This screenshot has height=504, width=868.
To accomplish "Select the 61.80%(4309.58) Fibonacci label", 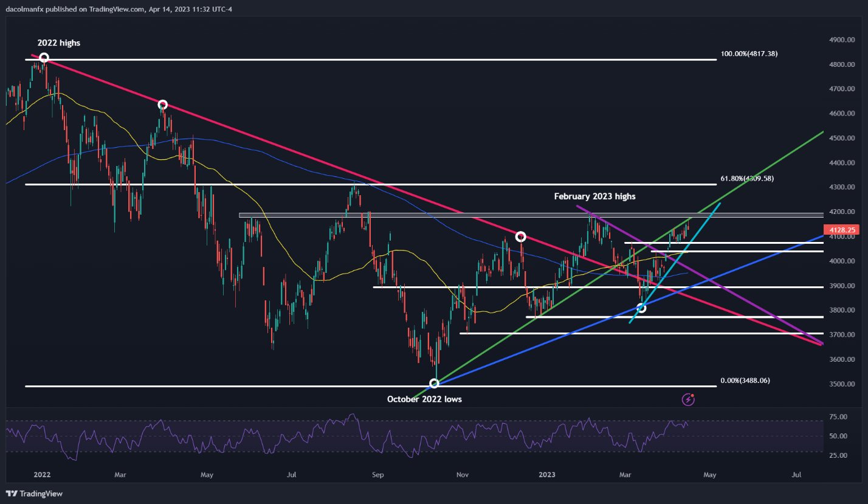I will pos(747,178).
